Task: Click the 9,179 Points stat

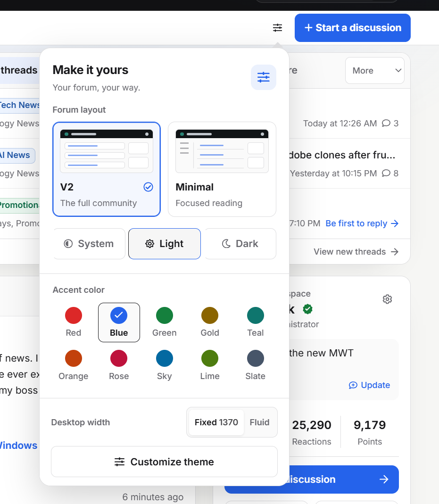Action: (370, 432)
